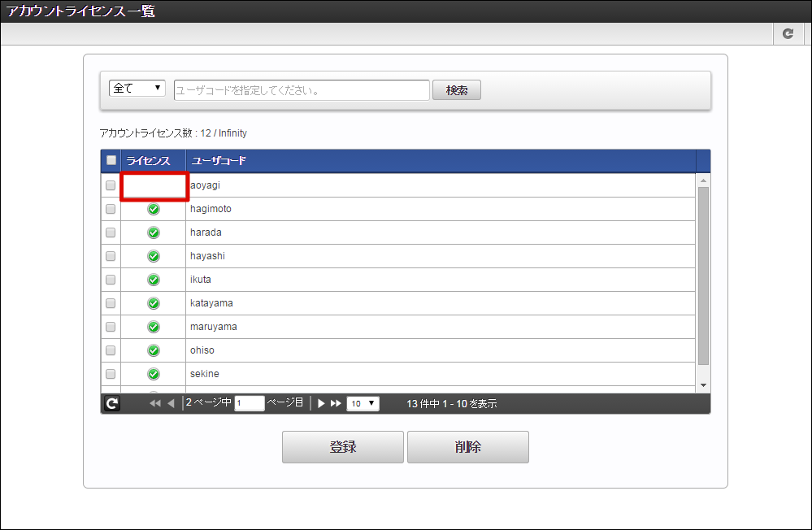Focus the user code search input field

(302, 90)
